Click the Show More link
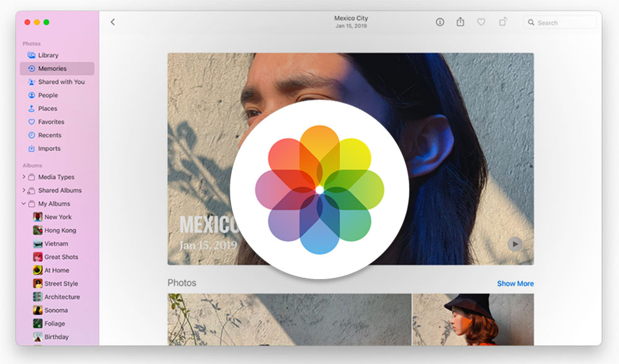Viewport: 619px width, 364px height. [x=515, y=284]
